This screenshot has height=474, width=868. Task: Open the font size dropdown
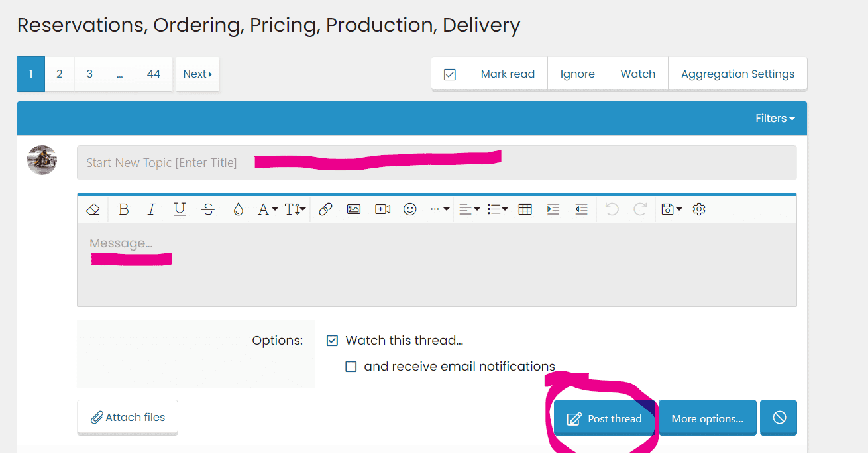pos(295,209)
